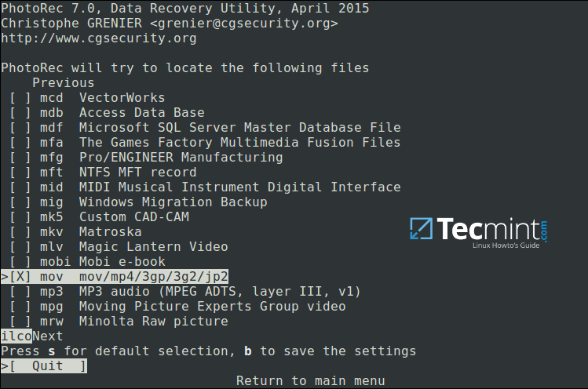The width and height of the screenshot is (588, 389).
Task: Uncheck the selected mov checkbox
Action: tap(20, 277)
